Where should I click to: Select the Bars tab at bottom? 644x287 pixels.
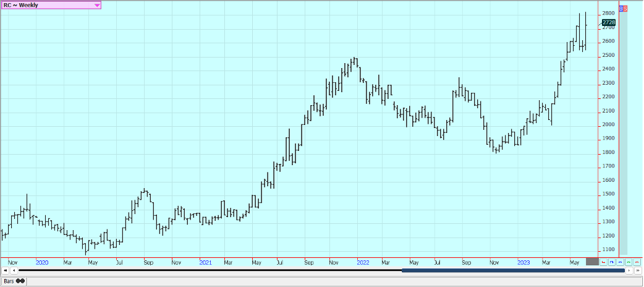coord(14,281)
